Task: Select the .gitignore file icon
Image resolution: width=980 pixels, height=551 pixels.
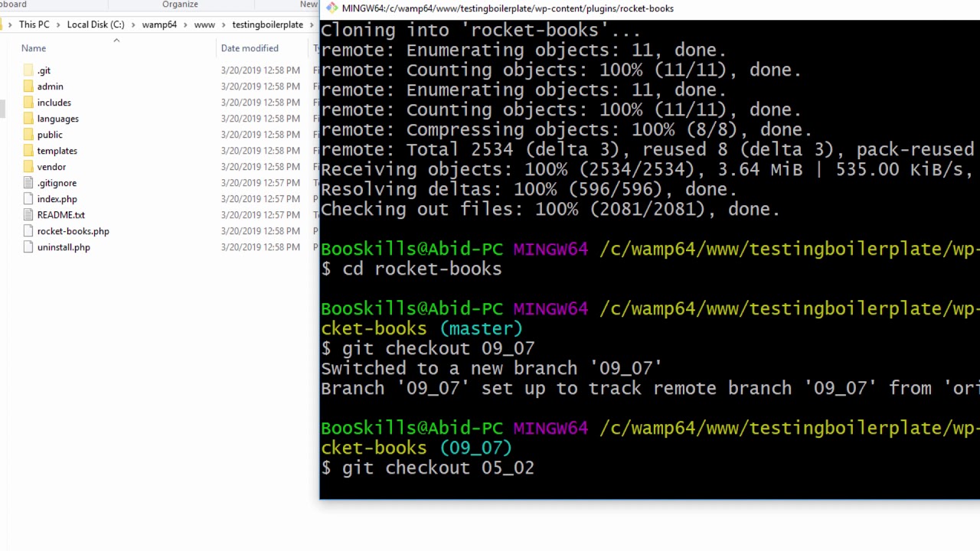Action: (x=28, y=183)
